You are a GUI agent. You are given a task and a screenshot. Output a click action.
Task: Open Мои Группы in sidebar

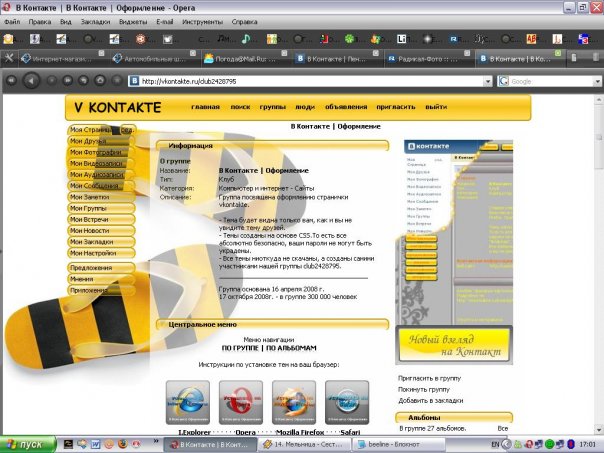click(x=101, y=208)
